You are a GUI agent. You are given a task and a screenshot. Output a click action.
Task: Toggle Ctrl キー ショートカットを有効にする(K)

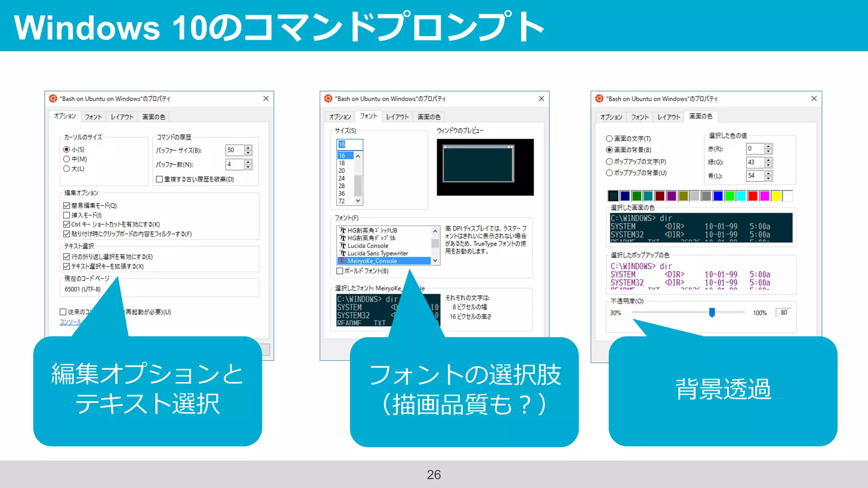pyautogui.click(x=67, y=225)
